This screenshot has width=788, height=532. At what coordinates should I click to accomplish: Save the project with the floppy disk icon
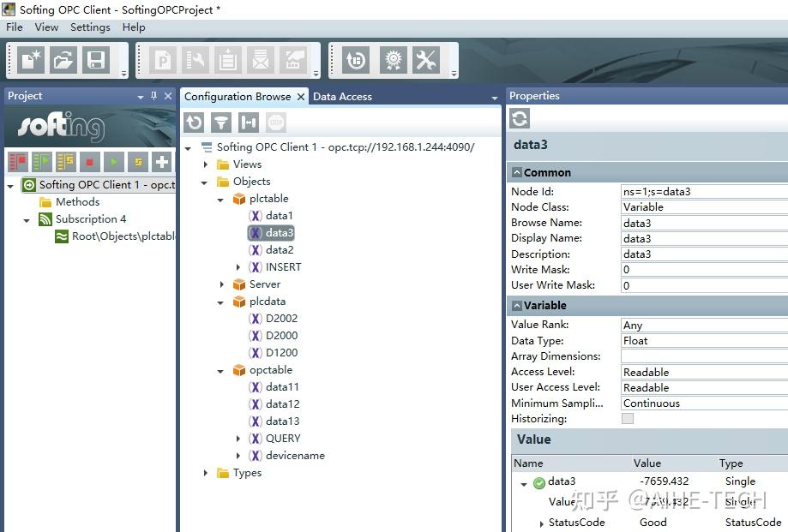pyautogui.click(x=95, y=60)
